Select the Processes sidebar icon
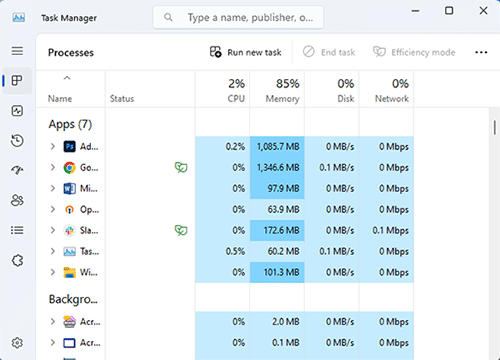The width and height of the screenshot is (500, 360). tap(17, 80)
